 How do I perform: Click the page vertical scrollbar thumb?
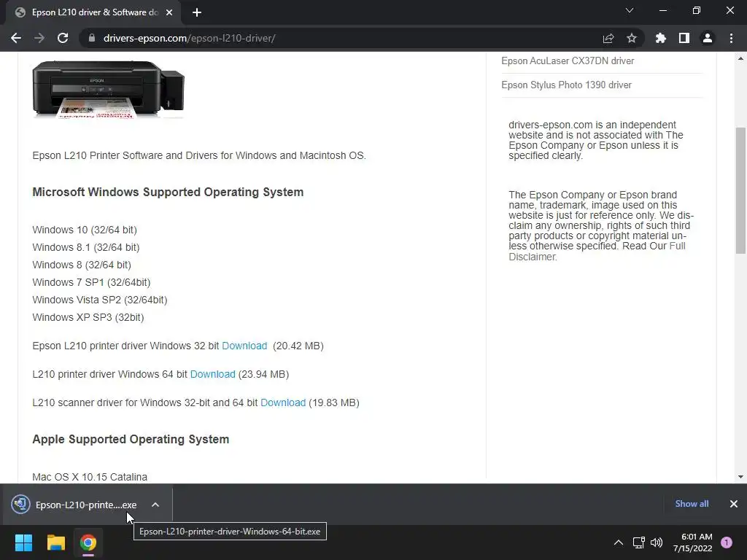click(740, 190)
